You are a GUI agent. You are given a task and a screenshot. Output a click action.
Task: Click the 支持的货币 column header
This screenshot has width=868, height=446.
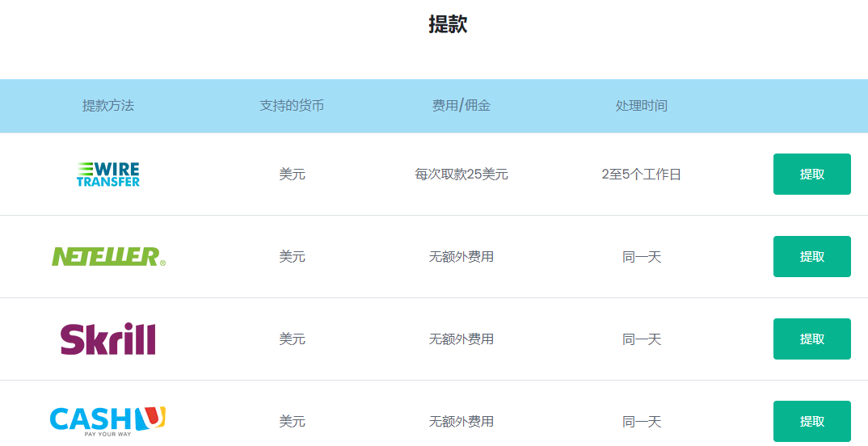click(x=292, y=106)
